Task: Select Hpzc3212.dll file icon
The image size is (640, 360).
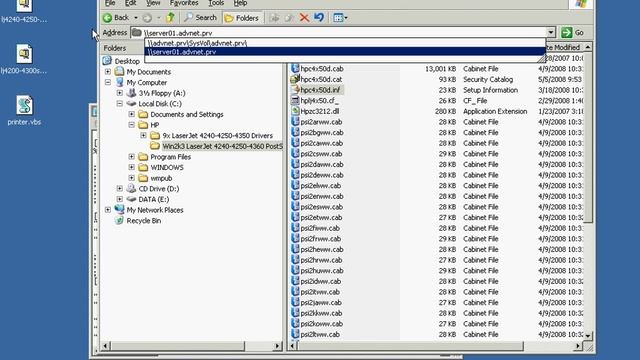Action: (295, 111)
